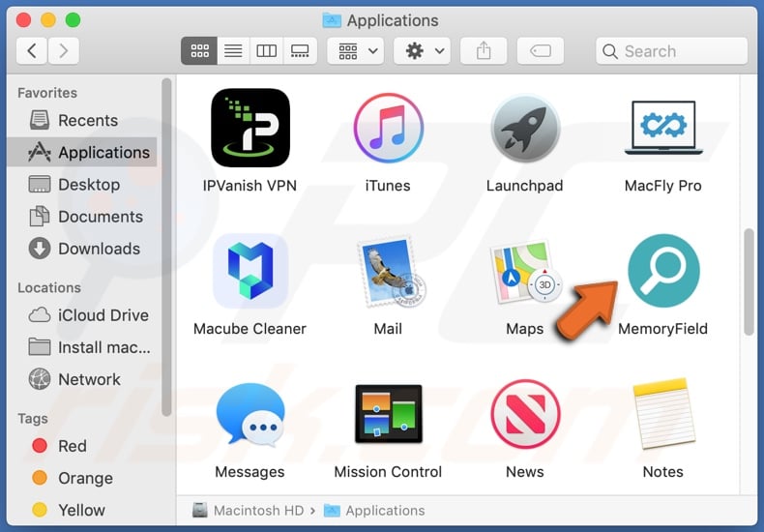The image size is (764, 532).
Task: Switch to gallery view
Action: pos(300,50)
